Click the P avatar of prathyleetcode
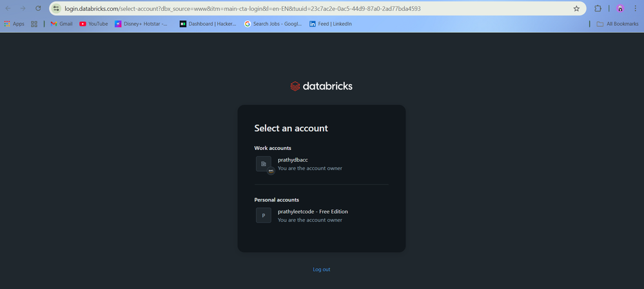This screenshot has height=289, width=644. click(264, 216)
